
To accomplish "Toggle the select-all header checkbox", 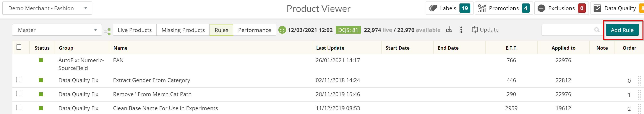I will coord(19,47).
